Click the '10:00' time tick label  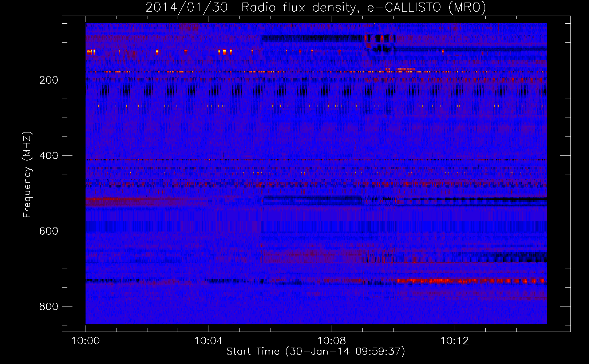(x=86, y=341)
